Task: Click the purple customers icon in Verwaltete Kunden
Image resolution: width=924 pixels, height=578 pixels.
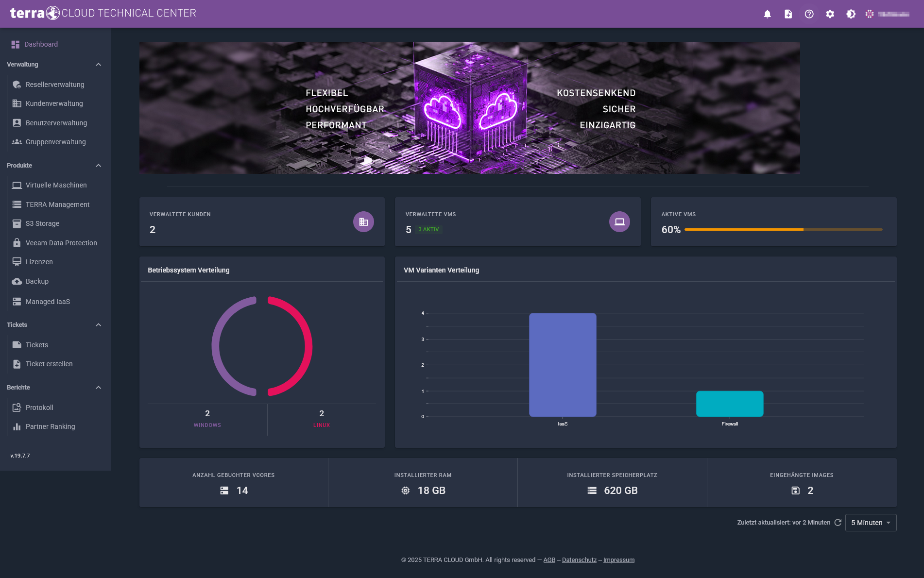Action: click(x=363, y=222)
